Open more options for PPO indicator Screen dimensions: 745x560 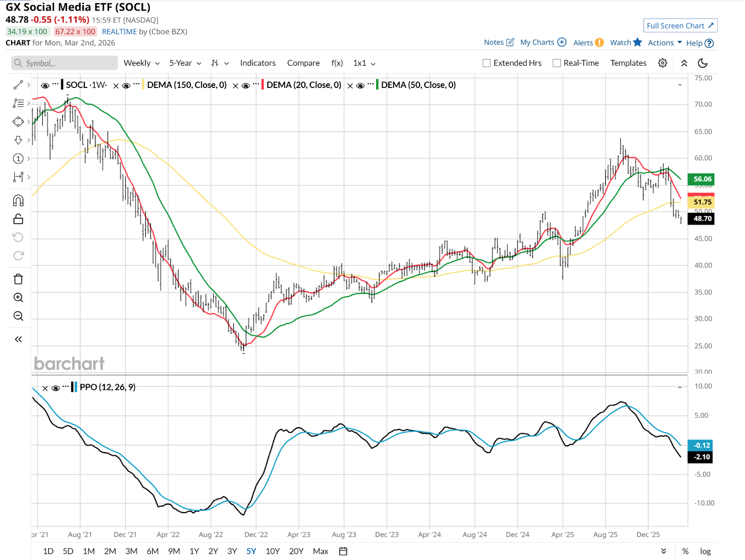[x=66, y=387]
